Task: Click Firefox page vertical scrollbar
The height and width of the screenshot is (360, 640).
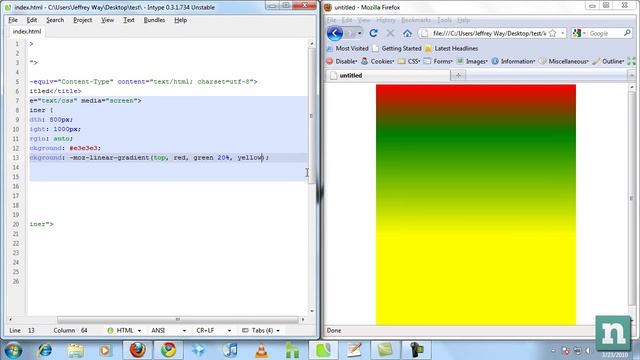Action: 632,198
